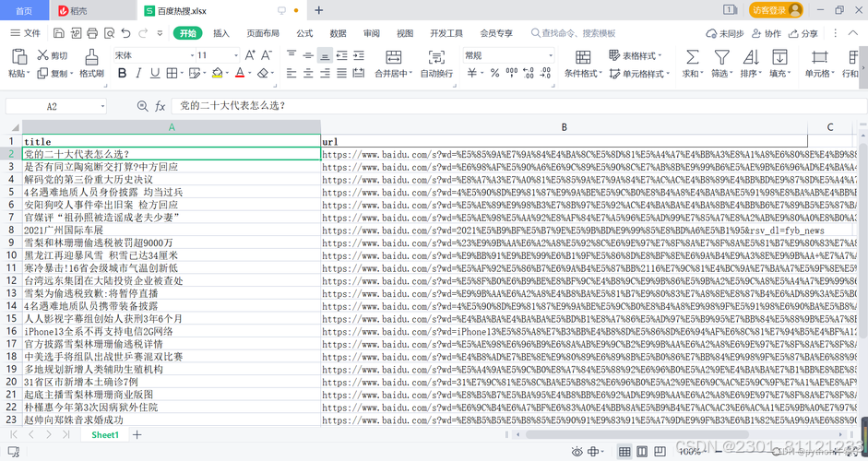Open number format 常规 dropdown
868x461 pixels.
tap(551, 55)
